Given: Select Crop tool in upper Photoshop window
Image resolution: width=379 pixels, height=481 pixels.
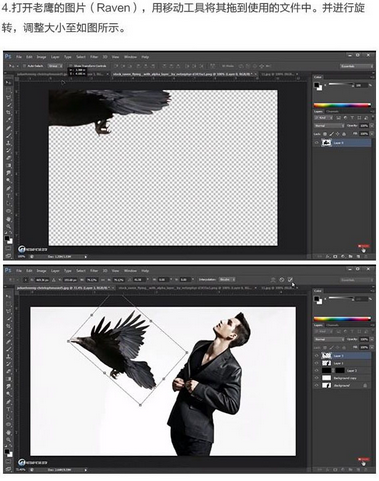Looking at the screenshot, I should click(x=9, y=113).
